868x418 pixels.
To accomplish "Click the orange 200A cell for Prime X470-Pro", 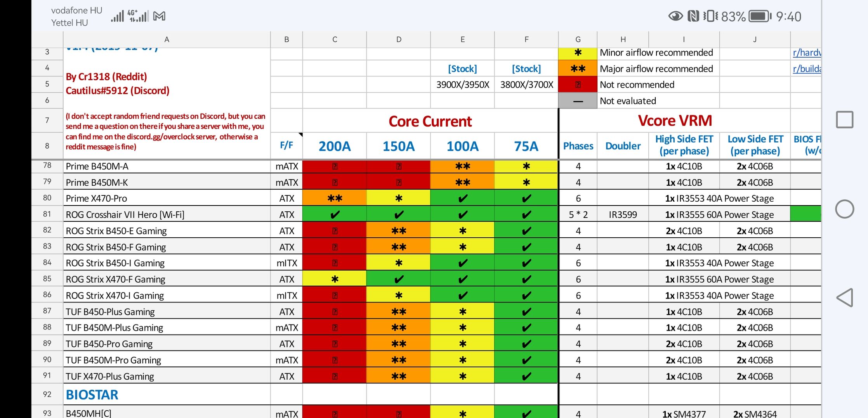I will pos(335,198).
